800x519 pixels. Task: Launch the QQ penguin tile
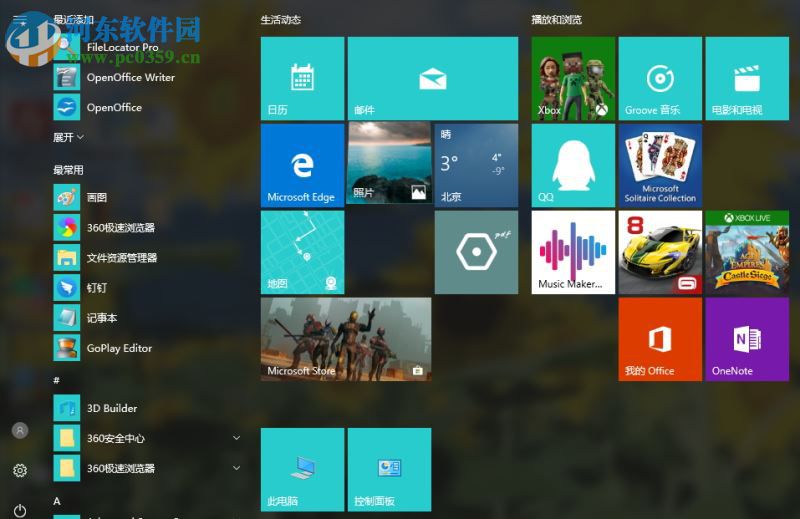pos(573,165)
